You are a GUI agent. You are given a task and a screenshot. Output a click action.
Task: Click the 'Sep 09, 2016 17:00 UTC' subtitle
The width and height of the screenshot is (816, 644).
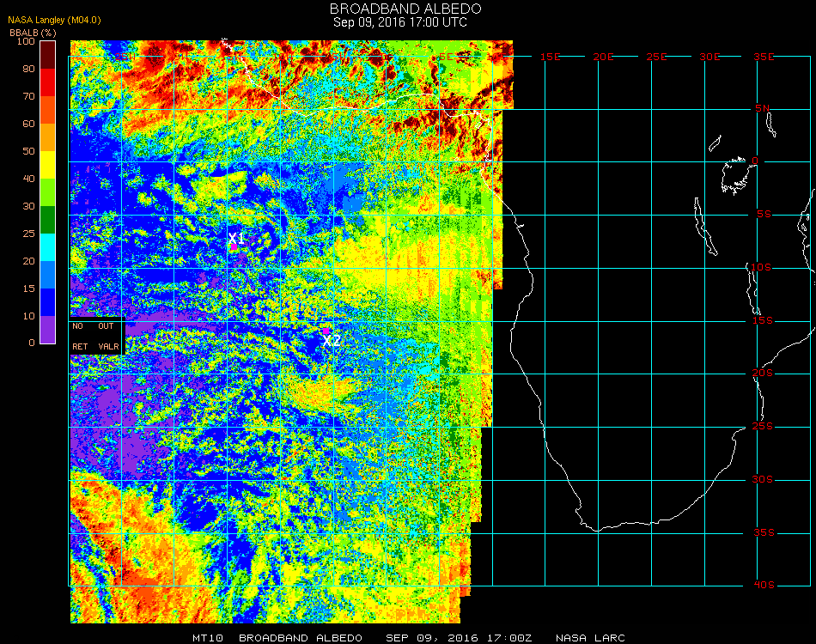click(399, 22)
